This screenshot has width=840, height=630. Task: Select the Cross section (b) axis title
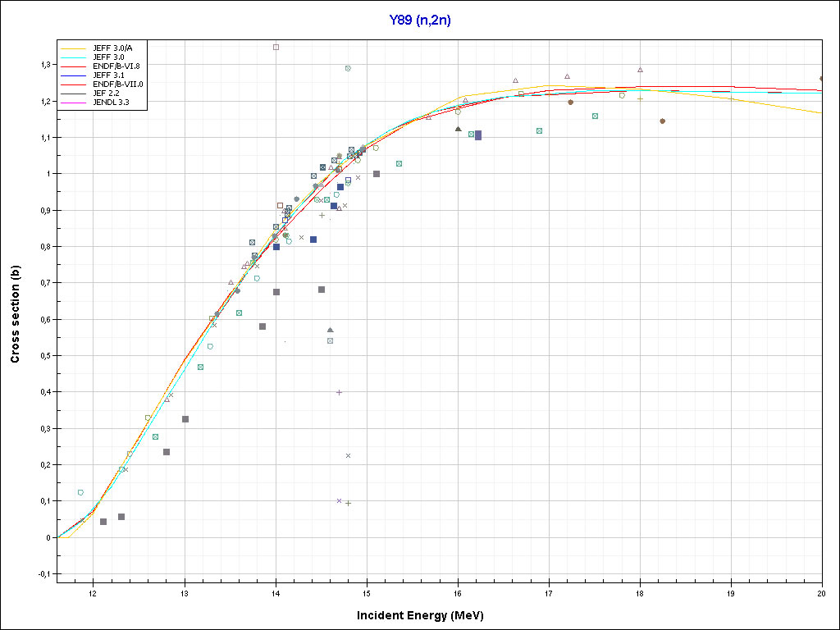(15, 310)
